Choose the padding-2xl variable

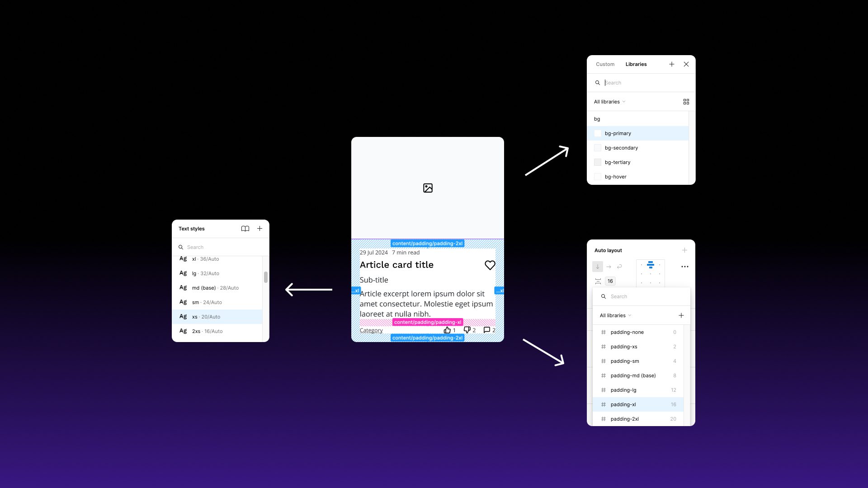625,419
